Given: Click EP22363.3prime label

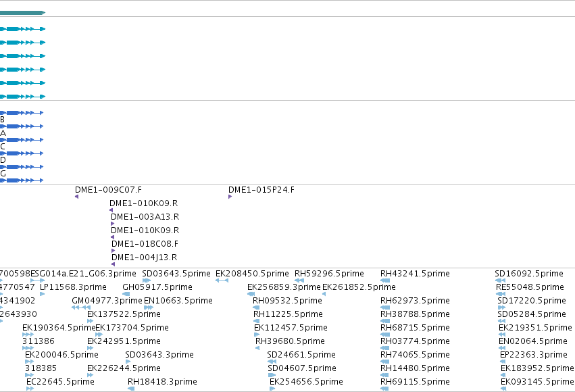Looking at the screenshot, I should [x=534, y=355].
